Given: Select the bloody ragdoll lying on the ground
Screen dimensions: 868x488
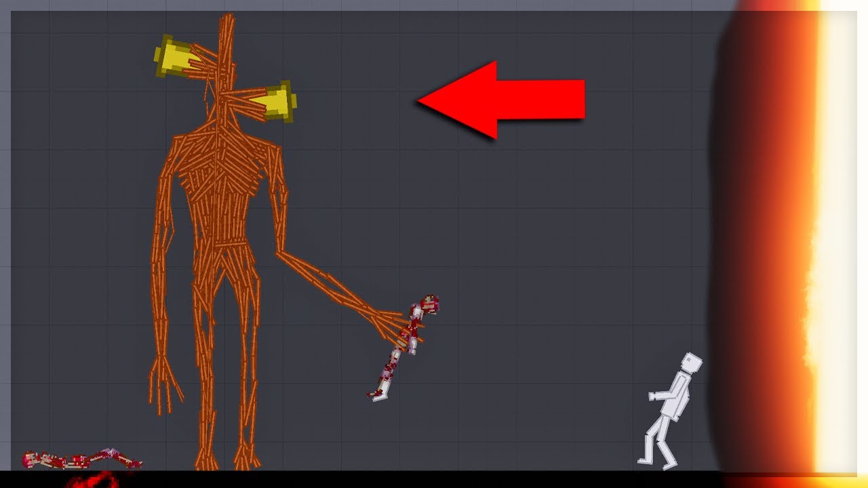Looking at the screenshot, I should pyautogui.click(x=81, y=460).
